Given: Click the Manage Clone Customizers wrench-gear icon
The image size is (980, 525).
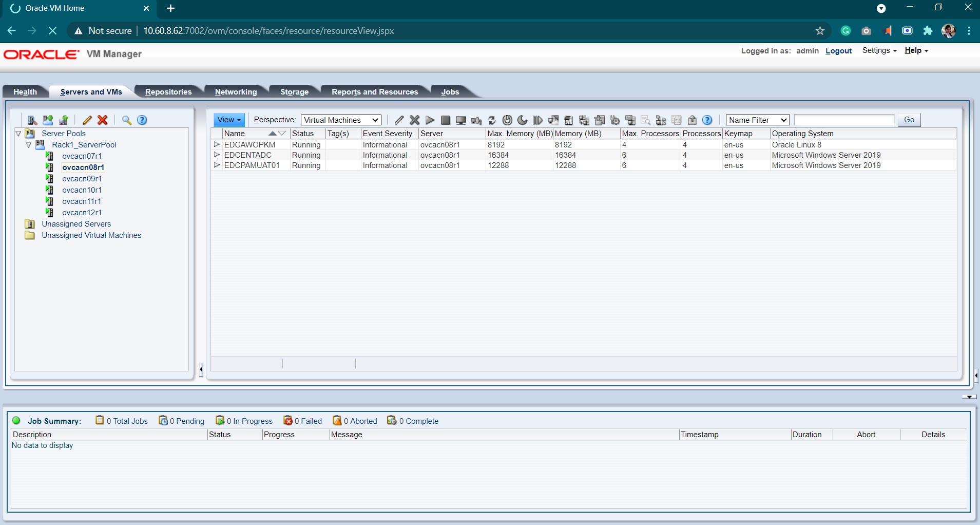Looking at the screenshot, I should click(615, 120).
